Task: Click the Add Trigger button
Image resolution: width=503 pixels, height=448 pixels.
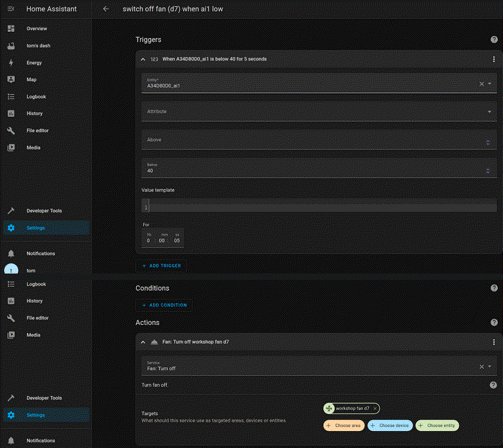Action: [162, 266]
